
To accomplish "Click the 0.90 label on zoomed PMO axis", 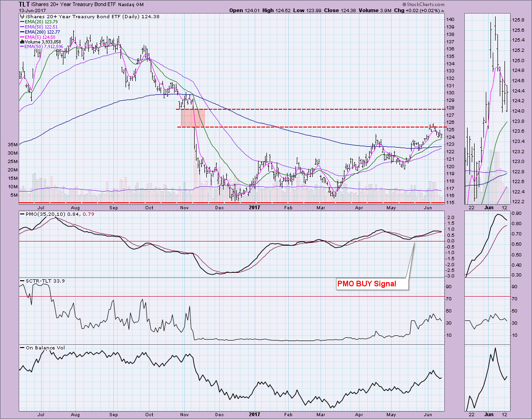I will (x=517, y=213).
